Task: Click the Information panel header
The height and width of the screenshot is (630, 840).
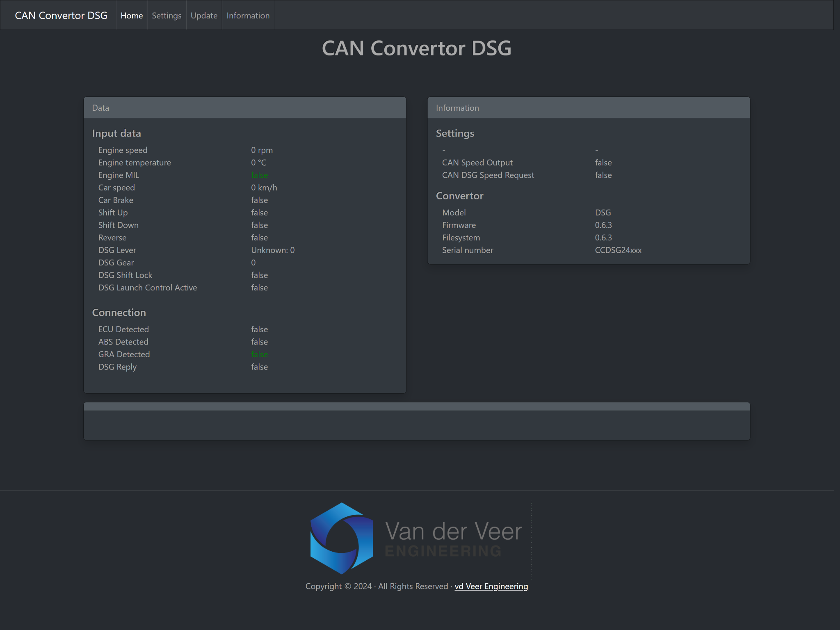Action: point(589,107)
